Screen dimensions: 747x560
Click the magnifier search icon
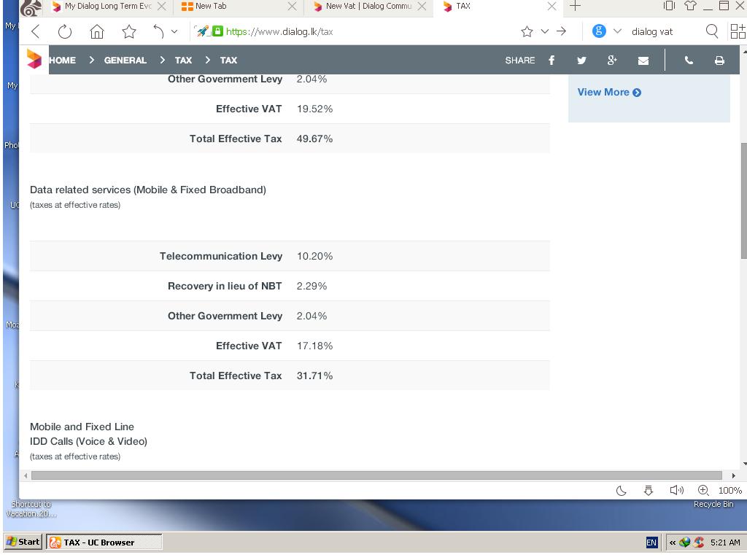712,31
